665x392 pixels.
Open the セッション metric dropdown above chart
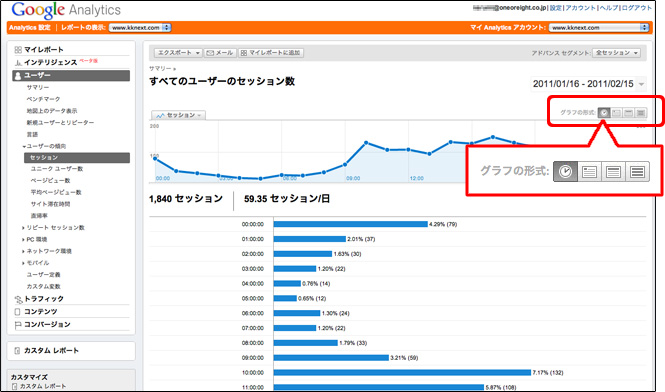coord(179,115)
